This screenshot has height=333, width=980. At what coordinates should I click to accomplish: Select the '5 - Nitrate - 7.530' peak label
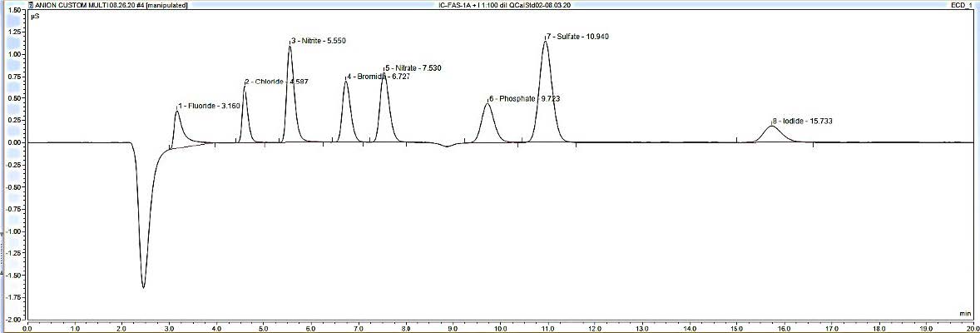[x=413, y=67]
